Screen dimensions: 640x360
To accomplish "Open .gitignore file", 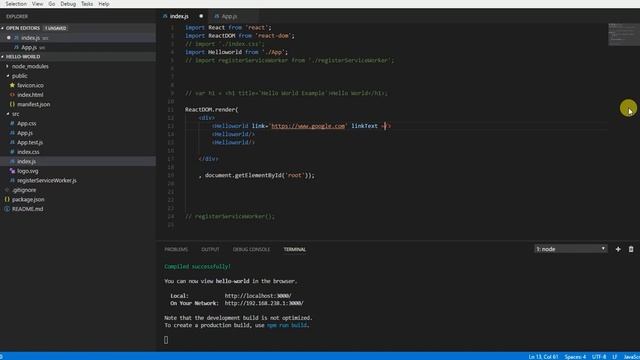I will [x=24, y=190].
